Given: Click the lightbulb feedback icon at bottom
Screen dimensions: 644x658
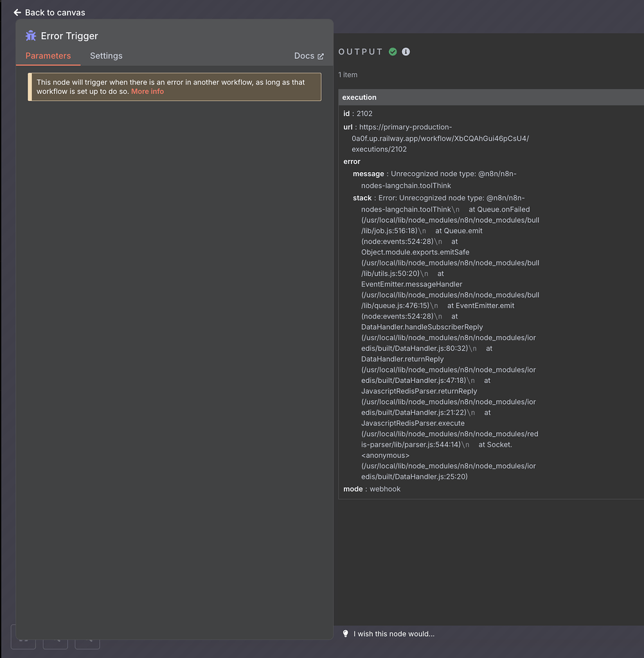Looking at the screenshot, I should pos(346,634).
